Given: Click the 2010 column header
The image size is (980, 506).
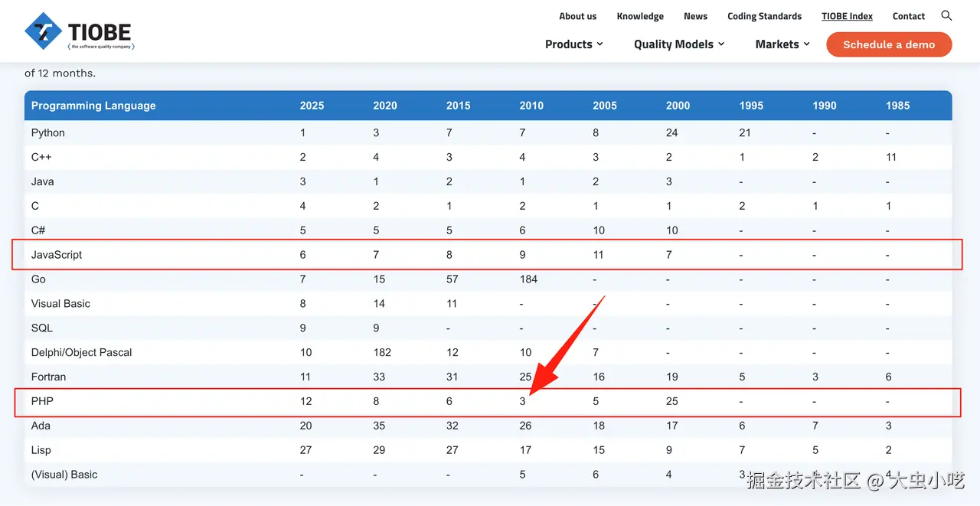Looking at the screenshot, I should click(531, 106).
